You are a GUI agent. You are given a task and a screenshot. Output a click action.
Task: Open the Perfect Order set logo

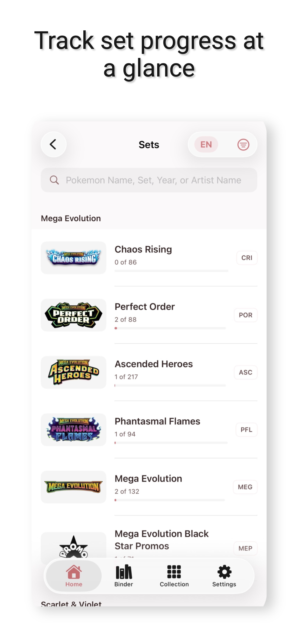[74, 315]
